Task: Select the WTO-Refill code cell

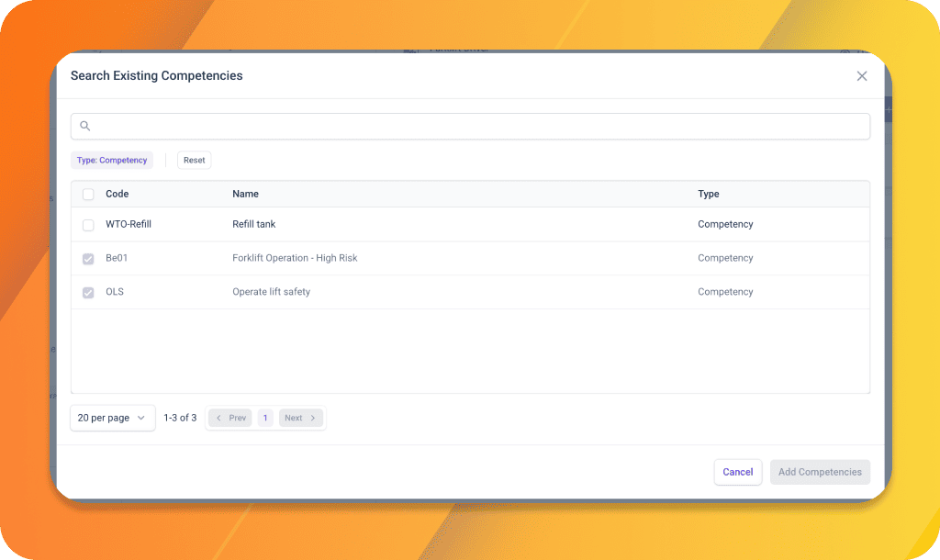Action: point(129,224)
